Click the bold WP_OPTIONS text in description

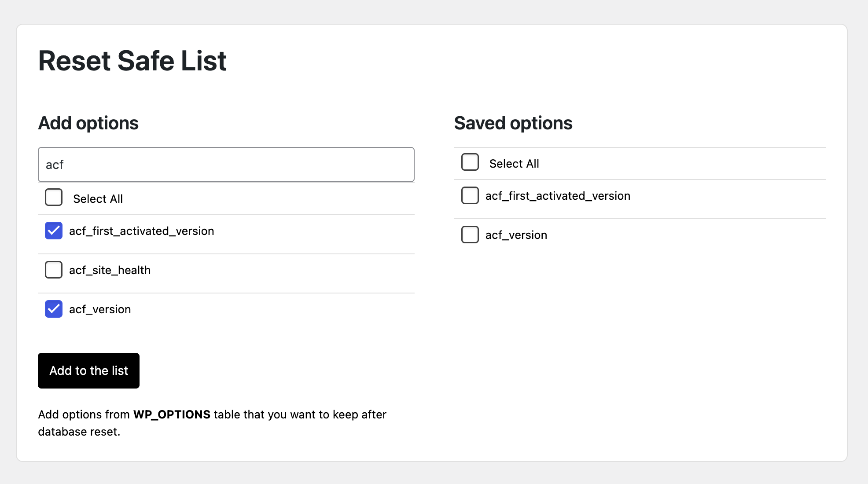pos(172,414)
